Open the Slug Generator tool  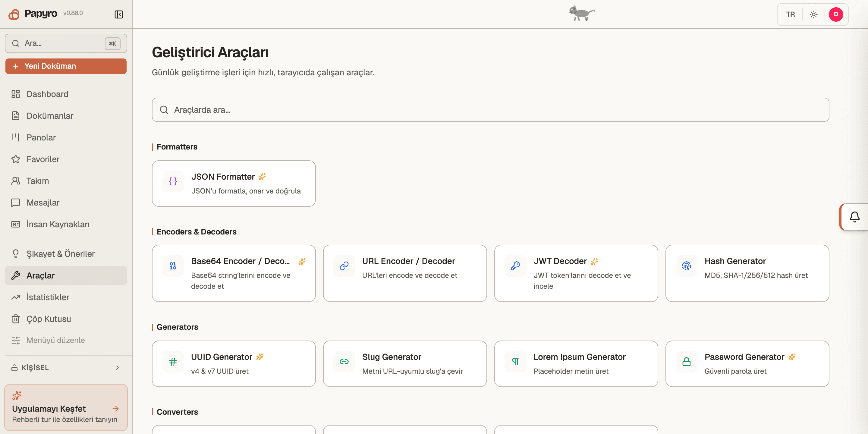pyautogui.click(x=405, y=363)
